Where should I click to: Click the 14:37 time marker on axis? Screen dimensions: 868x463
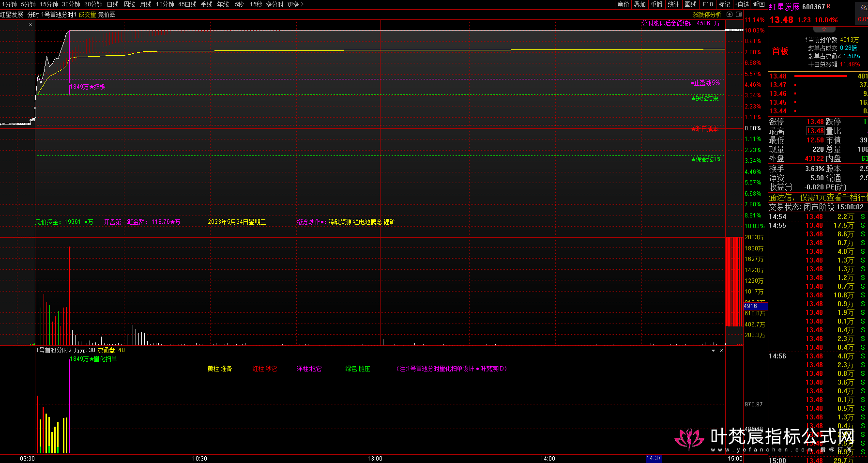(654, 458)
